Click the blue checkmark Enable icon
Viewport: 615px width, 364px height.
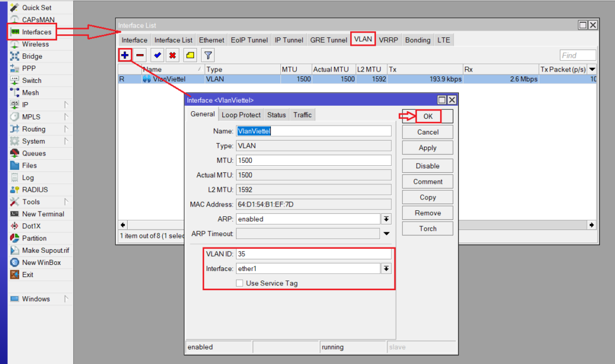[x=157, y=55]
